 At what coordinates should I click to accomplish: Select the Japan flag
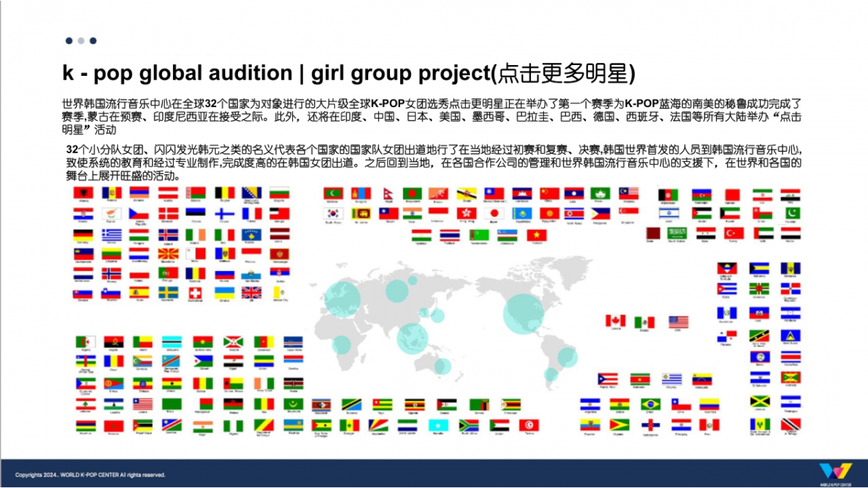495,213
